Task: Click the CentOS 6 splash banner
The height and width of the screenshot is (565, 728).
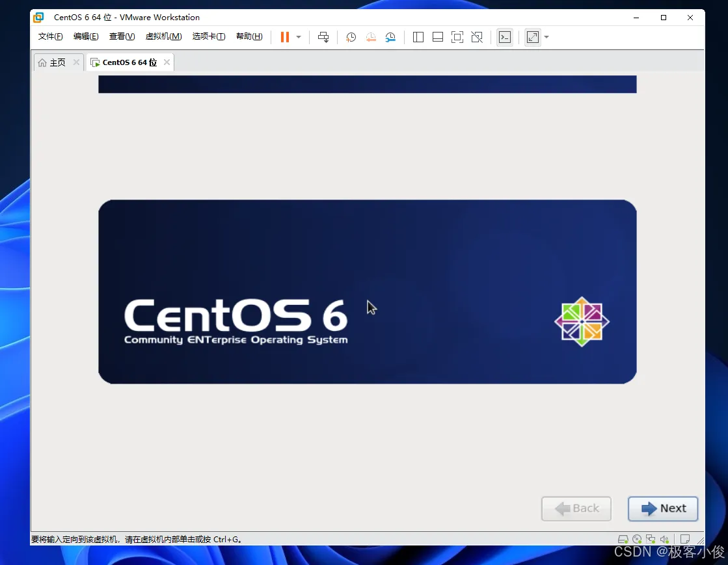Action: coord(367,292)
